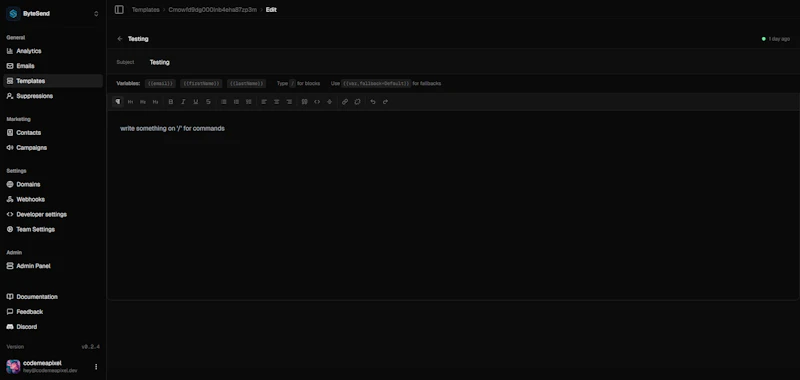Insert the {{firstName}} variable chip

click(201, 83)
